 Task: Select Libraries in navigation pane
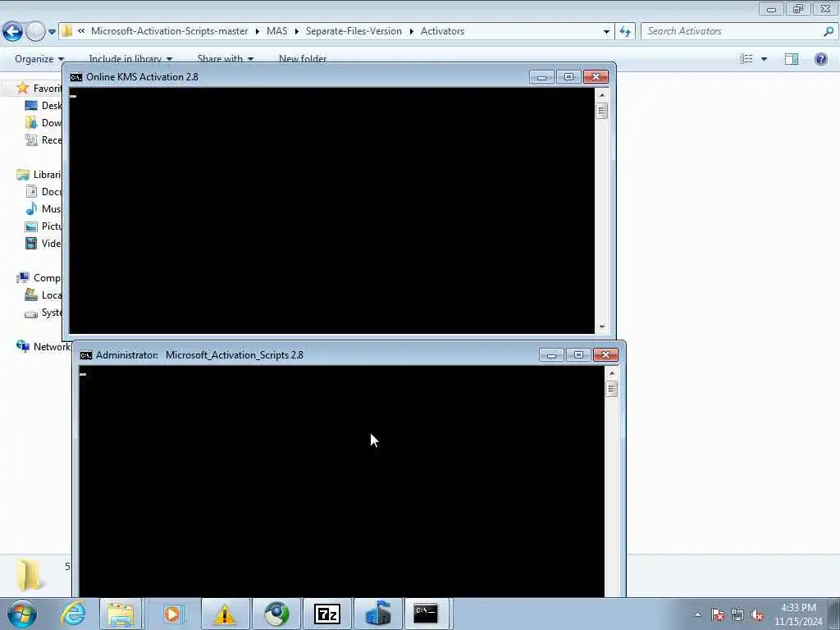pos(39,175)
